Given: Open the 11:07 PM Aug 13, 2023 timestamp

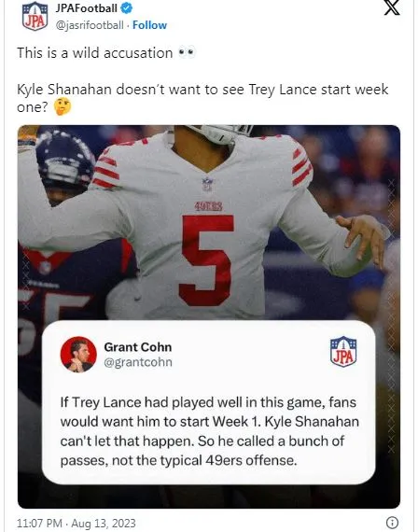Looking at the screenshot, I should [x=76, y=523].
